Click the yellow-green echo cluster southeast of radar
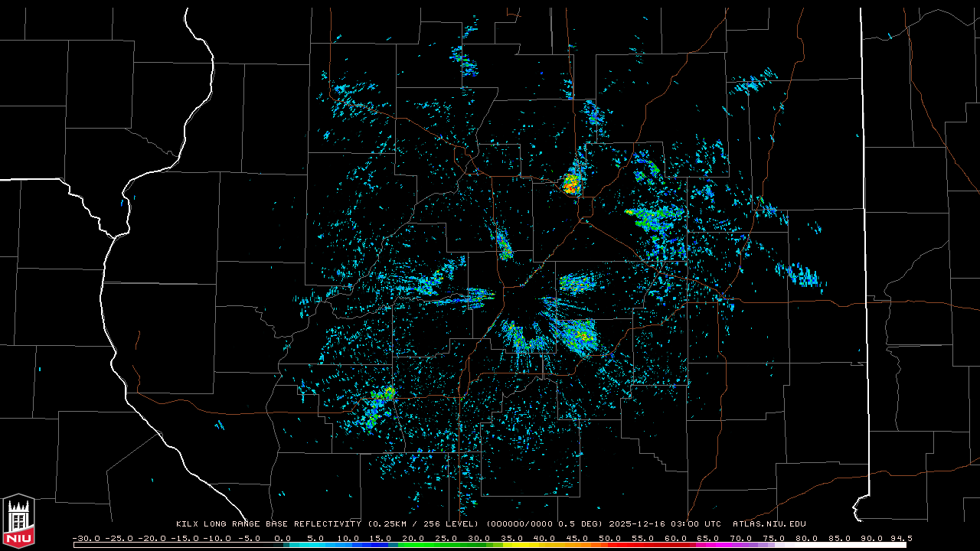This screenshot has height=551, width=980. pyautogui.click(x=580, y=334)
